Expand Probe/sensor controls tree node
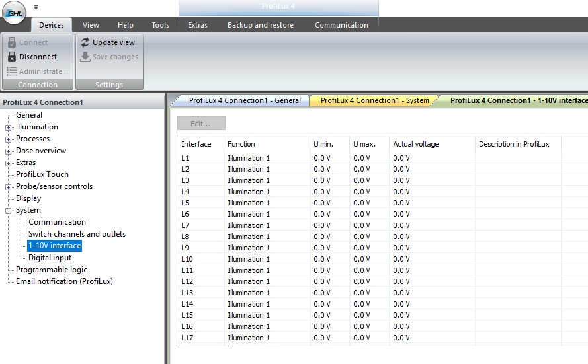Screen dimensions: 588x364 [8, 187]
